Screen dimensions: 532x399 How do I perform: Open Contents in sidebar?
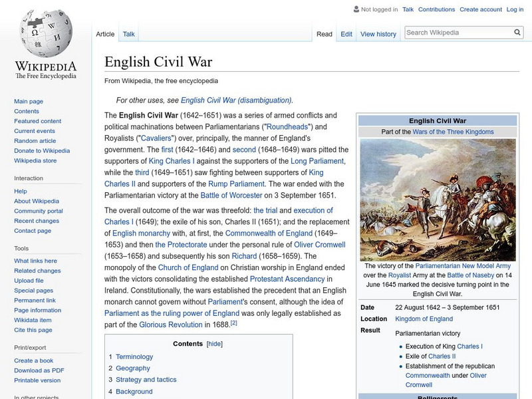[x=27, y=111]
